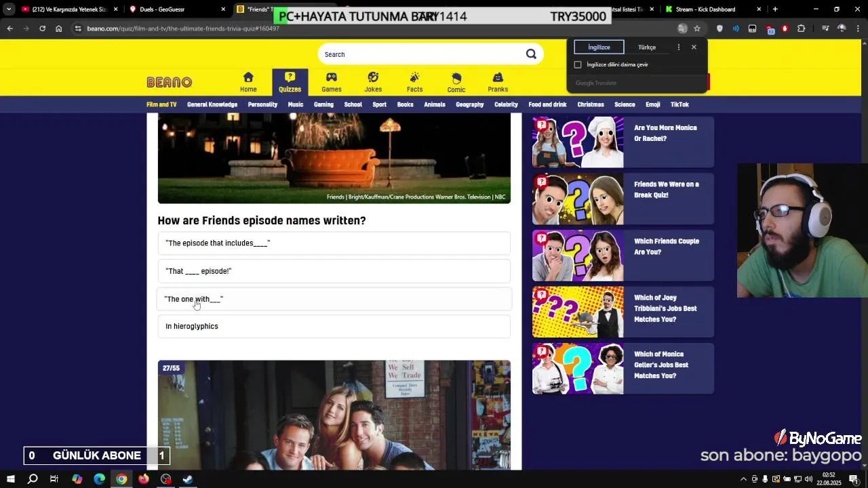Open Microsoft Edge from the taskbar
This screenshot has width=868, height=488.
coord(99,479)
